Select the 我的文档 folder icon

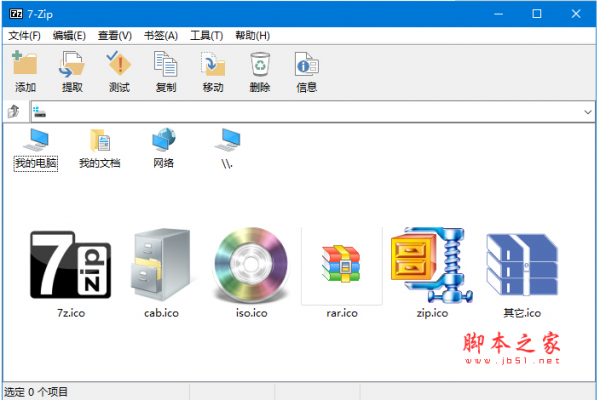99,140
